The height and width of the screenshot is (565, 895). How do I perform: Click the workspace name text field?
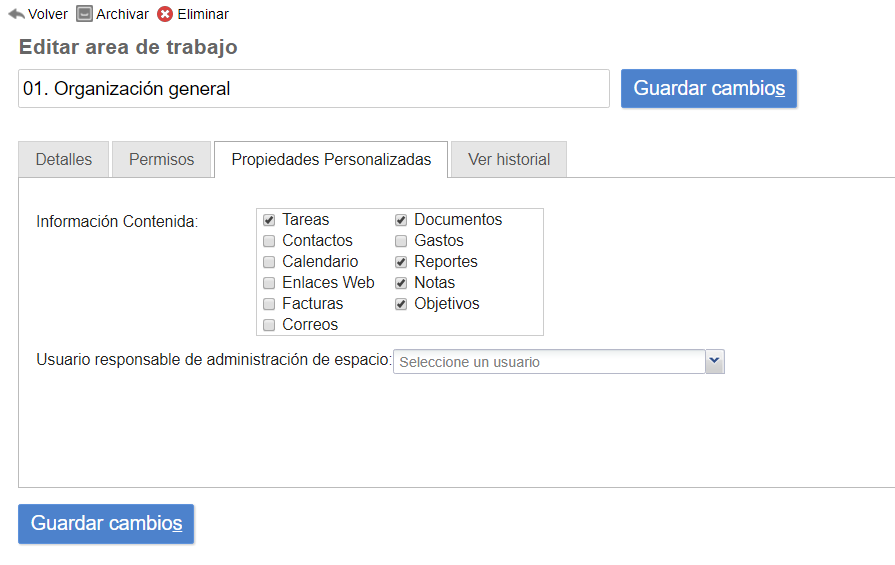point(313,89)
